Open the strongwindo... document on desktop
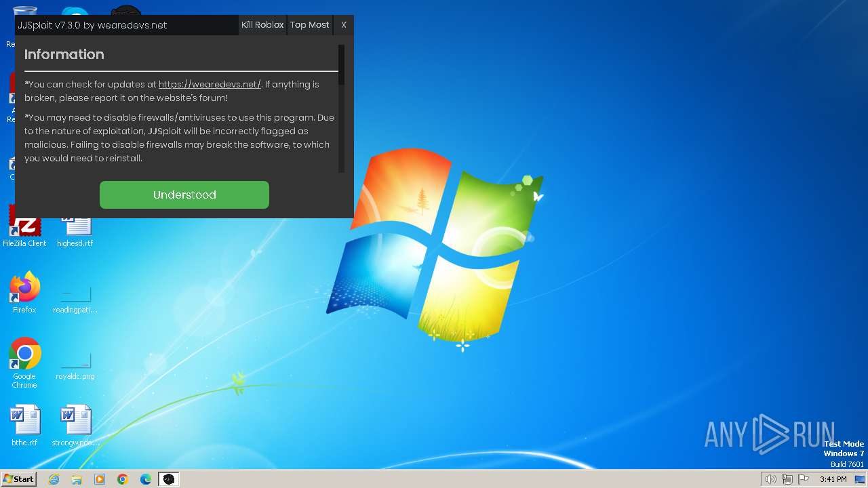The height and width of the screenshot is (488, 868). point(75,426)
